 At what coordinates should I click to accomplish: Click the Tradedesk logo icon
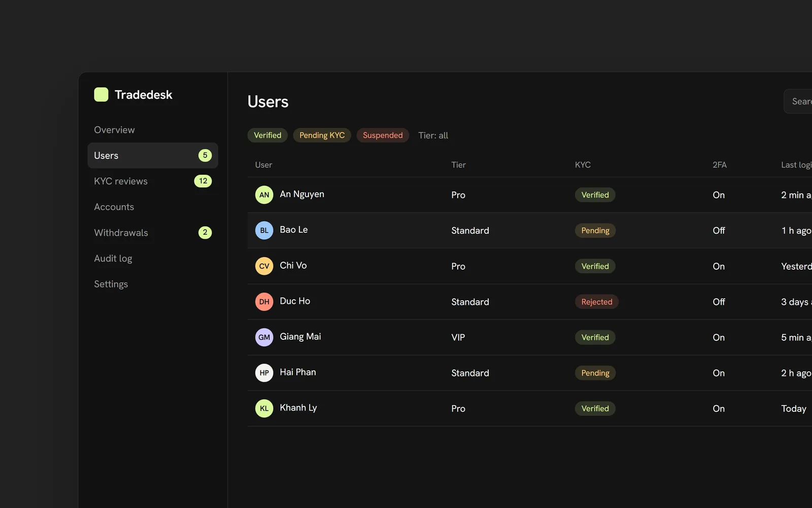[101, 94]
